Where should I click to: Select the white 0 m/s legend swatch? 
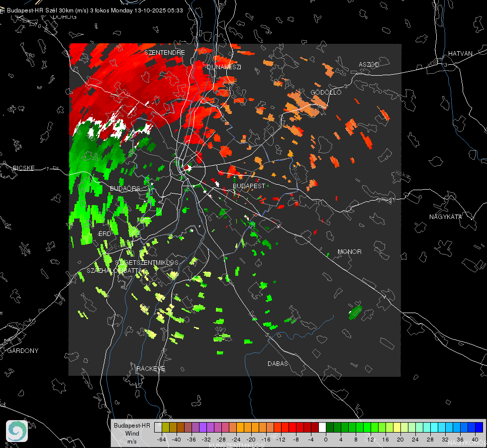[322, 428]
